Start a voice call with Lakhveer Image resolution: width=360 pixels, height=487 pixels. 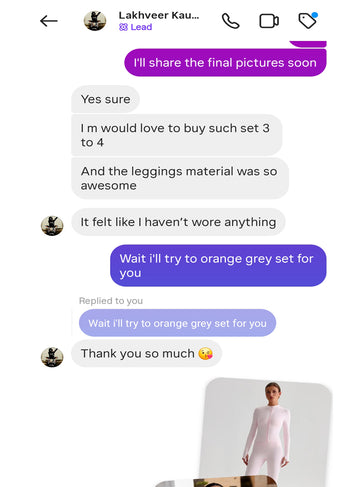(x=230, y=21)
